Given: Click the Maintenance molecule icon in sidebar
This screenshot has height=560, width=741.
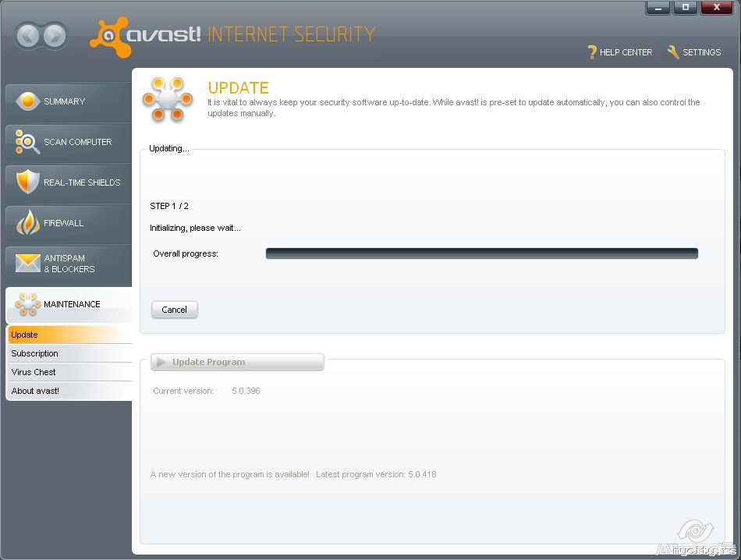Looking at the screenshot, I should (x=28, y=304).
